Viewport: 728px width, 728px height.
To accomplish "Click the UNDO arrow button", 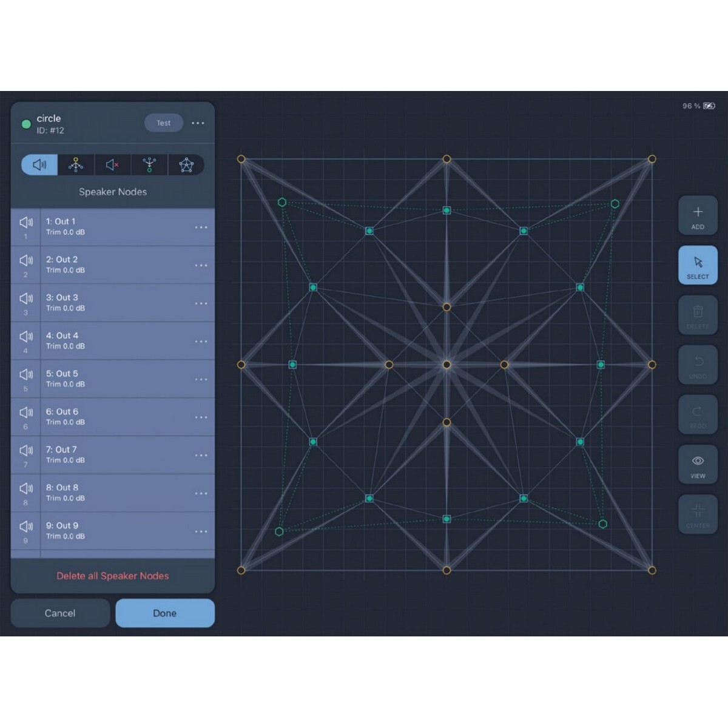I will pos(698,365).
